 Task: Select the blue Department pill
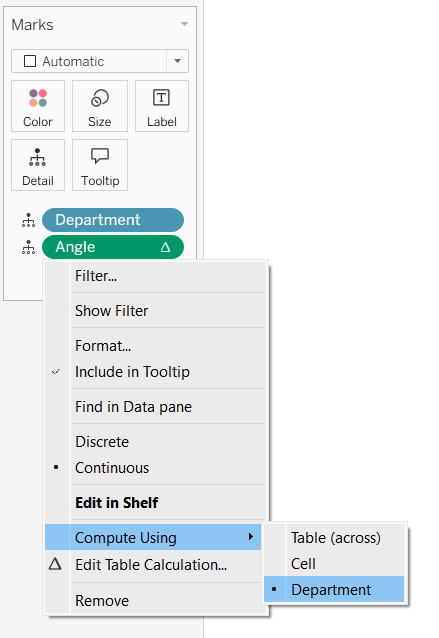pos(113,220)
